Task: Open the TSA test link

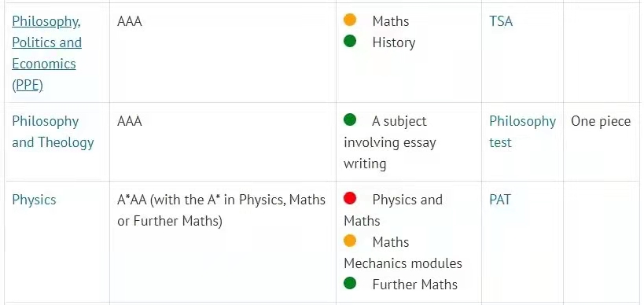Action: click(x=501, y=21)
